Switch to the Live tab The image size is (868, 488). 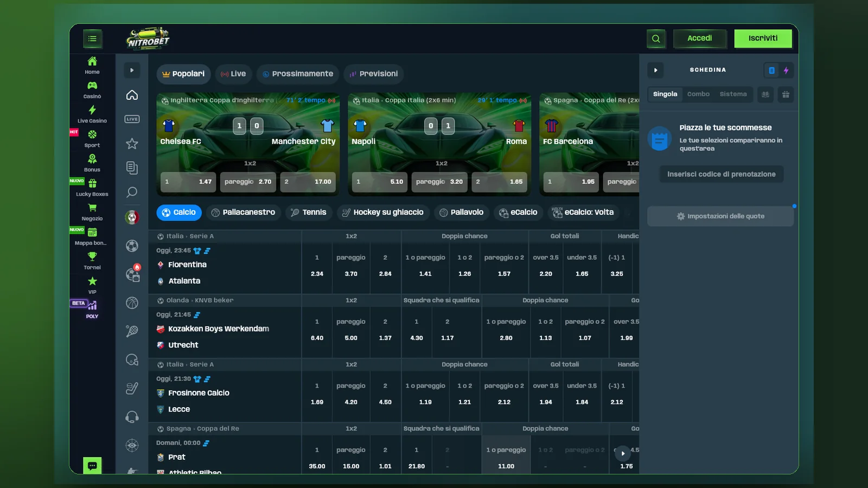tap(233, 74)
